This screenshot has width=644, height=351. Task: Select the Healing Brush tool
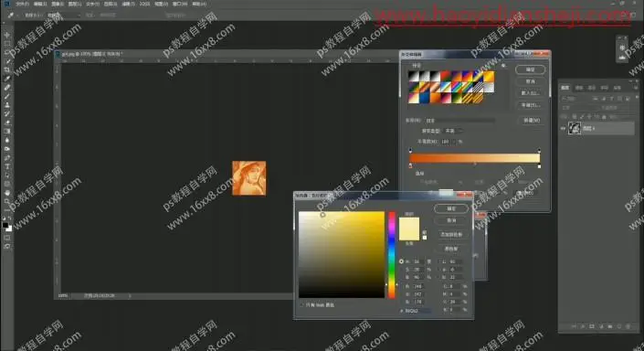click(x=7, y=87)
